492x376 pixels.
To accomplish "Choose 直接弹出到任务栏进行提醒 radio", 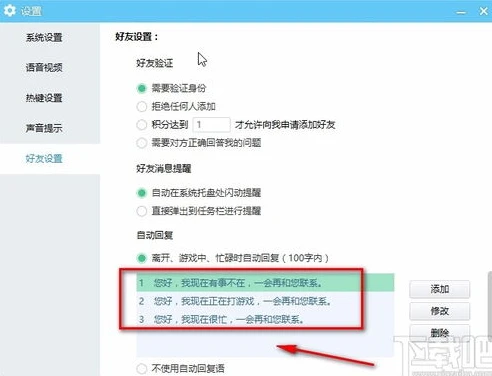I will click(x=142, y=211).
